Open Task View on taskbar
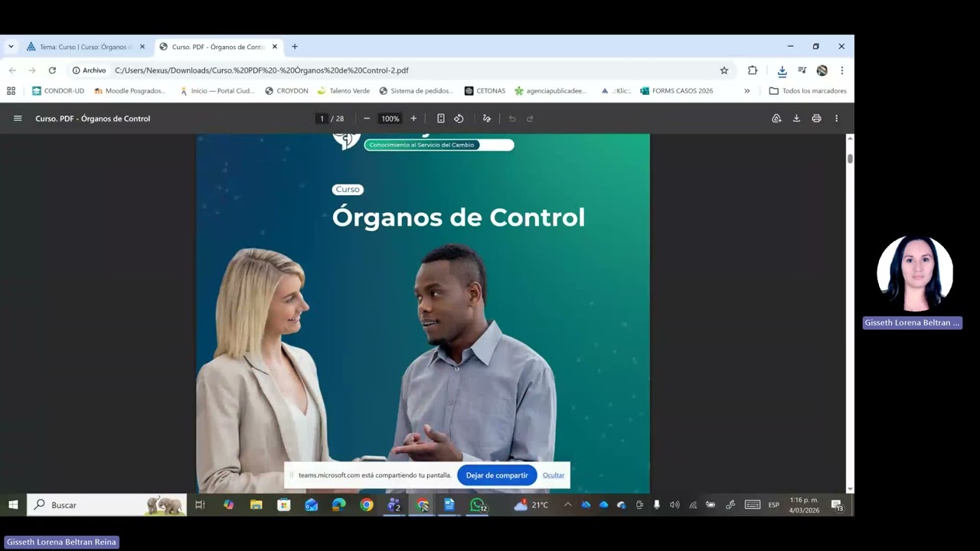Screen dimensions: 980x551 (201, 505)
